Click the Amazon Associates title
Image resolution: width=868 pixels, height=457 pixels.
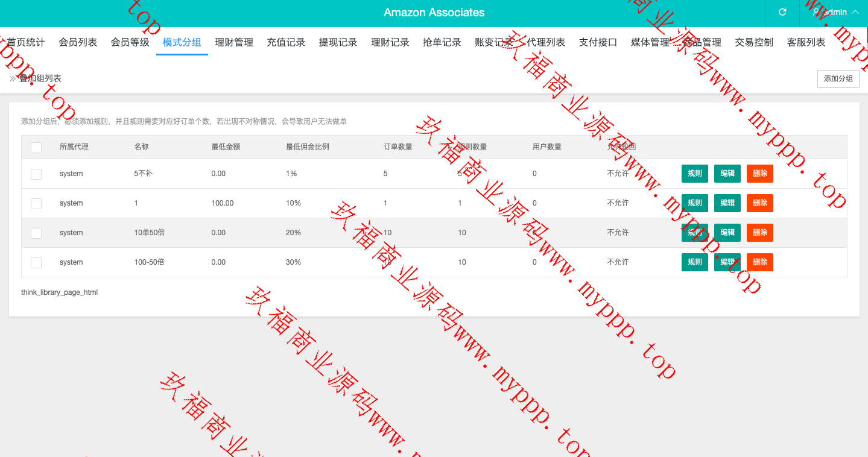point(434,13)
